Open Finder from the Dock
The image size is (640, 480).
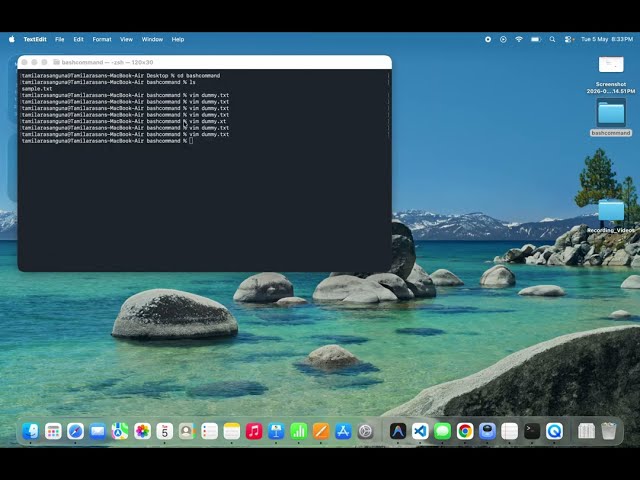click(31, 431)
